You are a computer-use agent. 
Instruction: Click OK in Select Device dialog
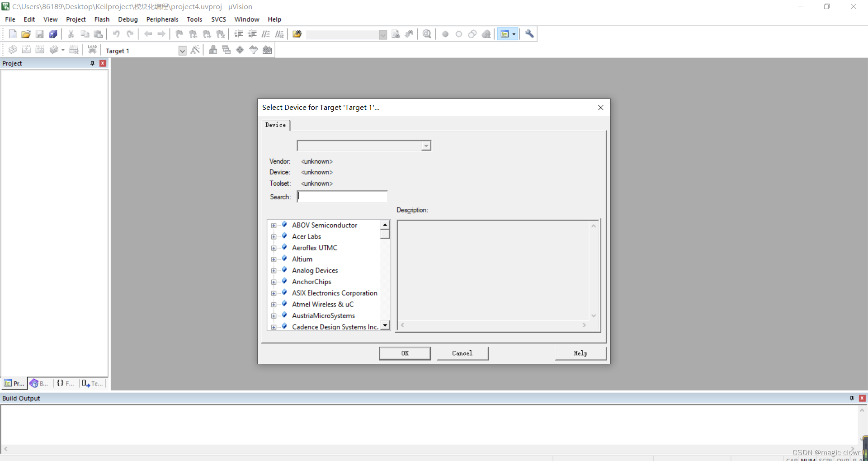tap(405, 353)
